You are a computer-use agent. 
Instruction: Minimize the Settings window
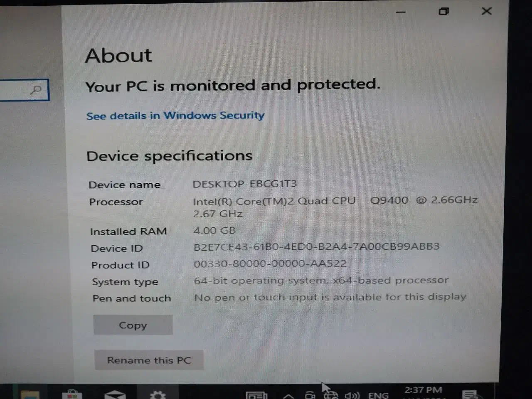click(x=401, y=12)
